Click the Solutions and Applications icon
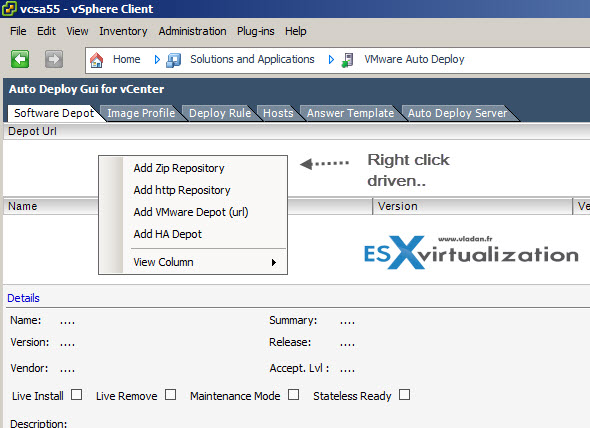Screen dimensions: 590x428 [174, 60]
